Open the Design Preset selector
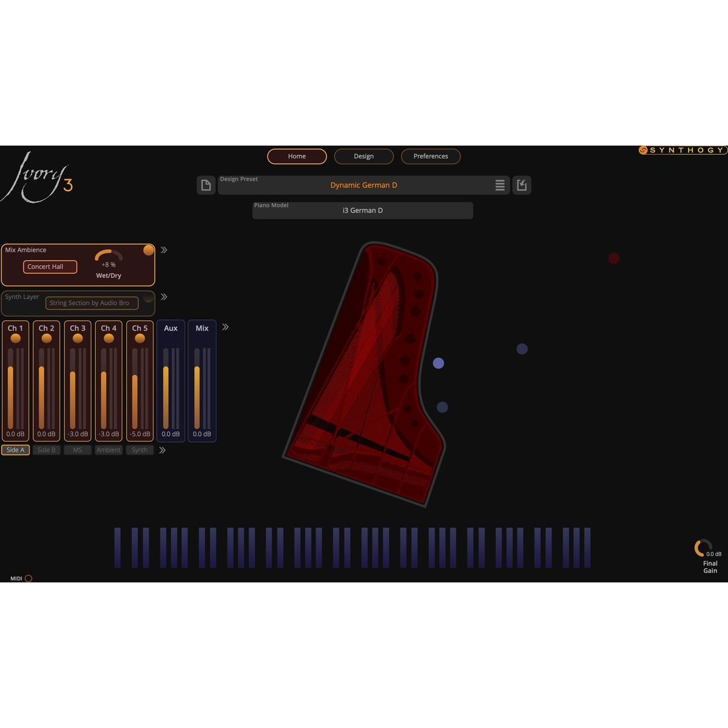This screenshot has height=728, width=728. pyautogui.click(x=364, y=185)
